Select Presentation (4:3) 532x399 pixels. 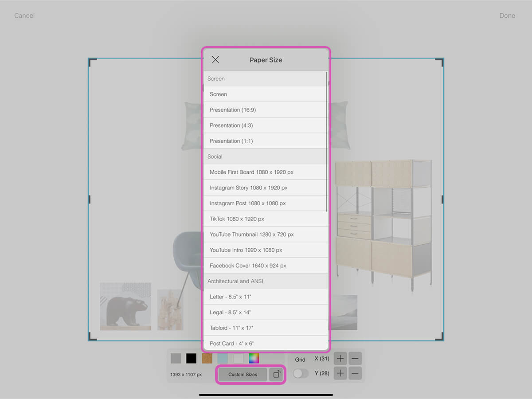click(265, 125)
